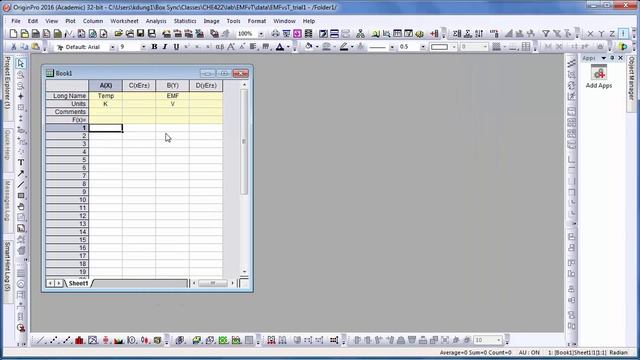Click the Add New Columns icon
Screen dimensions: 640x360
click(x=434, y=34)
